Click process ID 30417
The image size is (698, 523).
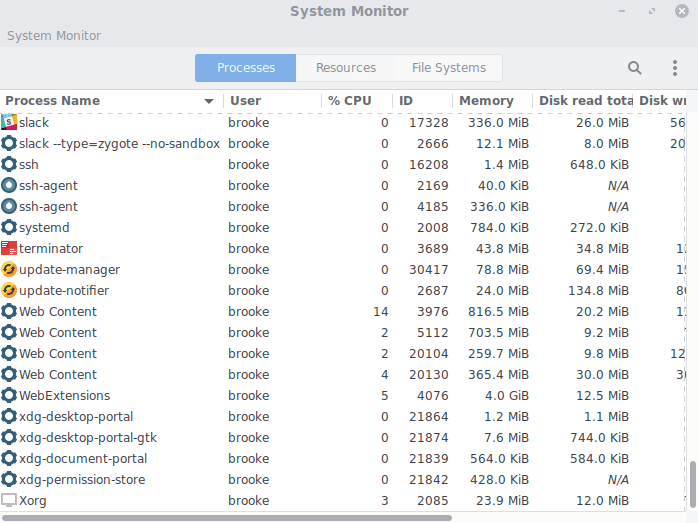(429, 269)
